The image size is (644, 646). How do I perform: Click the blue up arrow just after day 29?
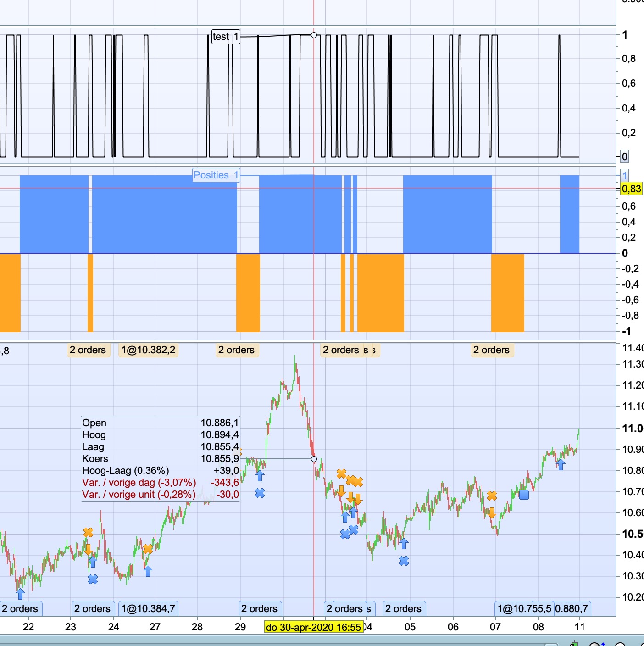click(260, 475)
